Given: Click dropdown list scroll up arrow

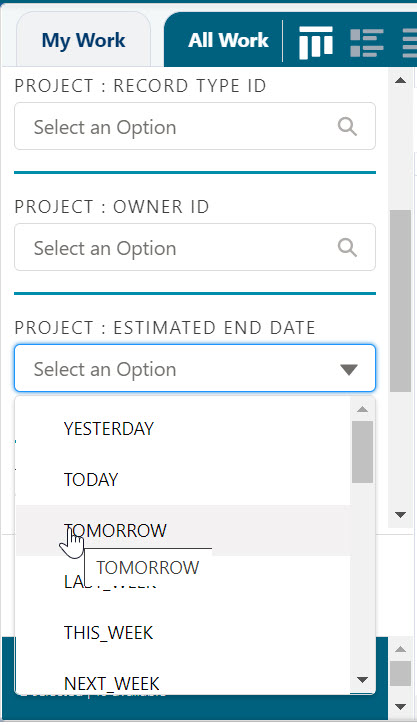Looking at the screenshot, I should (362, 409).
